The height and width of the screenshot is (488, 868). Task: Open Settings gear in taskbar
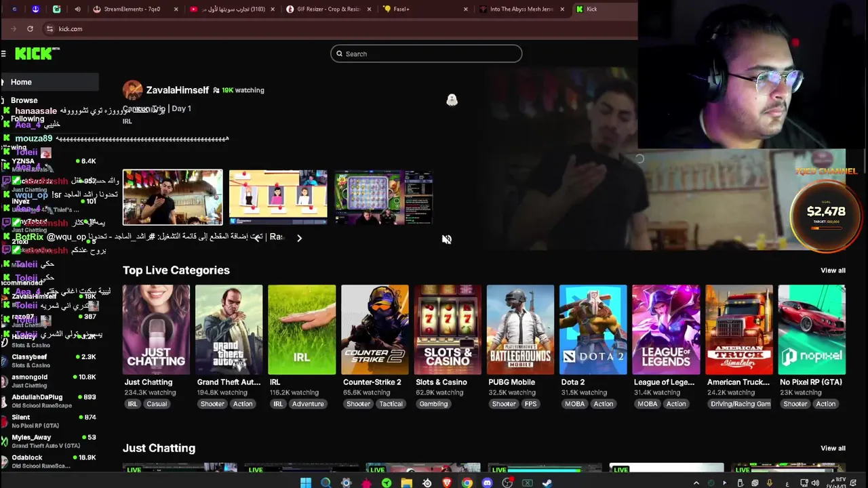tap(347, 483)
